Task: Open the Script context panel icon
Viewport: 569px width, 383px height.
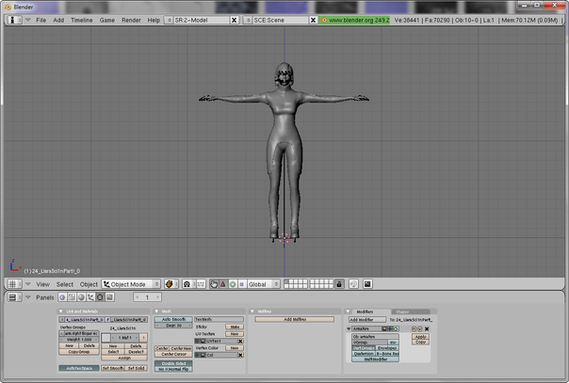Action: point(72,297)
